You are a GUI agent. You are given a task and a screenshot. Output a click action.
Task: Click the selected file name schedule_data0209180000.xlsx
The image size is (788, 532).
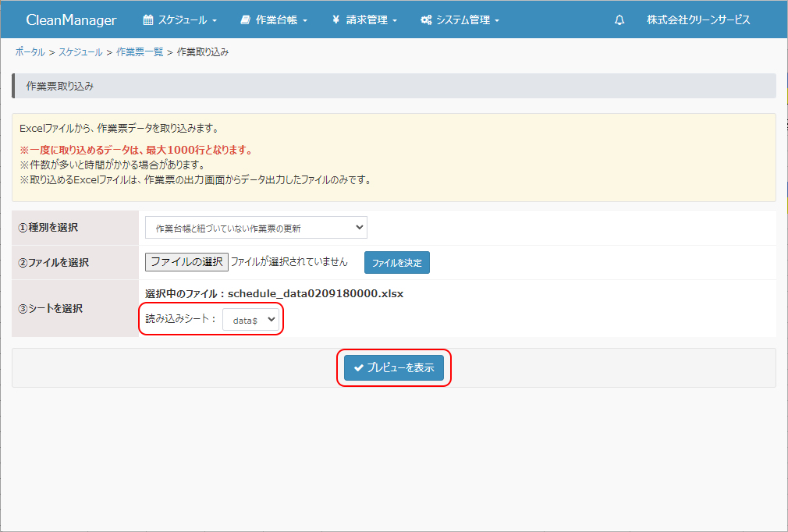click(316, 293)
